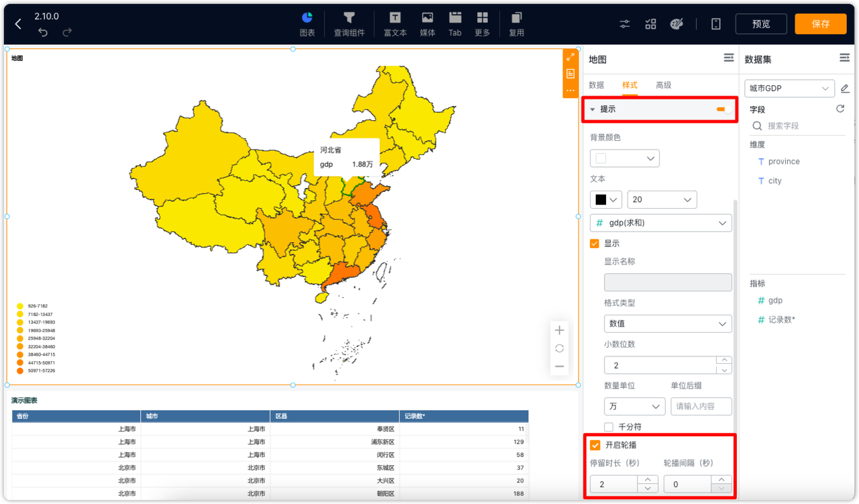Image resolution: width=859 pixels, height=504 pixels.
Task: Select the gdp metric field
Action: click(x=775, y=301)
